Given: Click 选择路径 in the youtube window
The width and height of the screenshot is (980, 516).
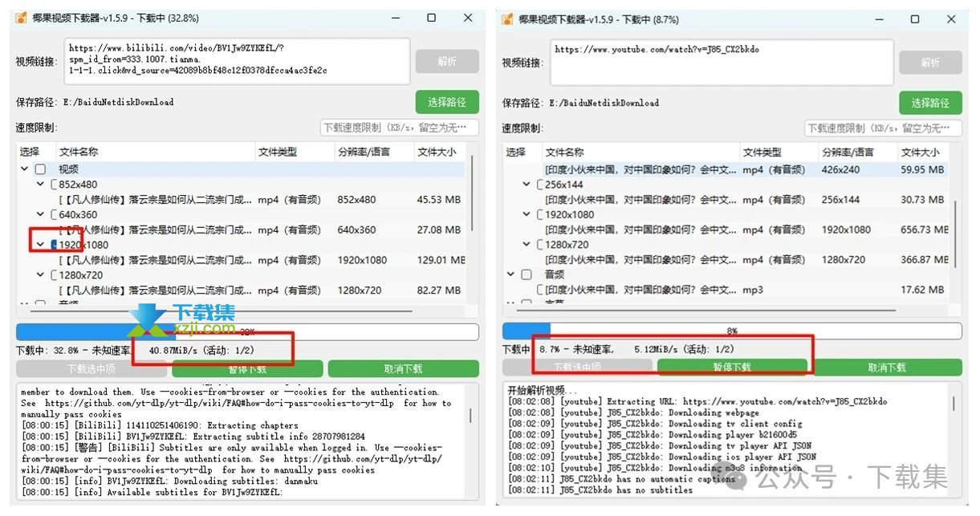Looking at the screenshot, I should (930, 103).
